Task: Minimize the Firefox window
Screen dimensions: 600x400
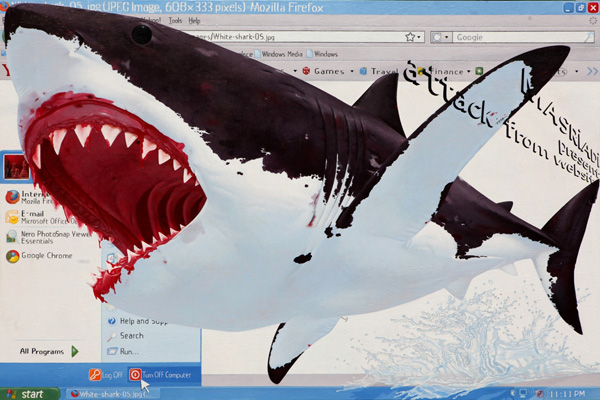Action: click(x=569, y=7)
